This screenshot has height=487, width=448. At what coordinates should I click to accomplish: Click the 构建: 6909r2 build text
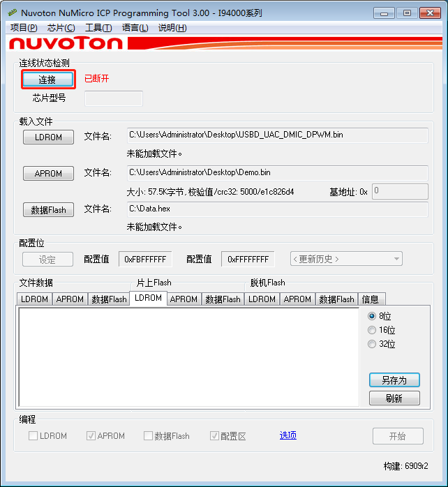pyautogui.click(x=405, y=466)
